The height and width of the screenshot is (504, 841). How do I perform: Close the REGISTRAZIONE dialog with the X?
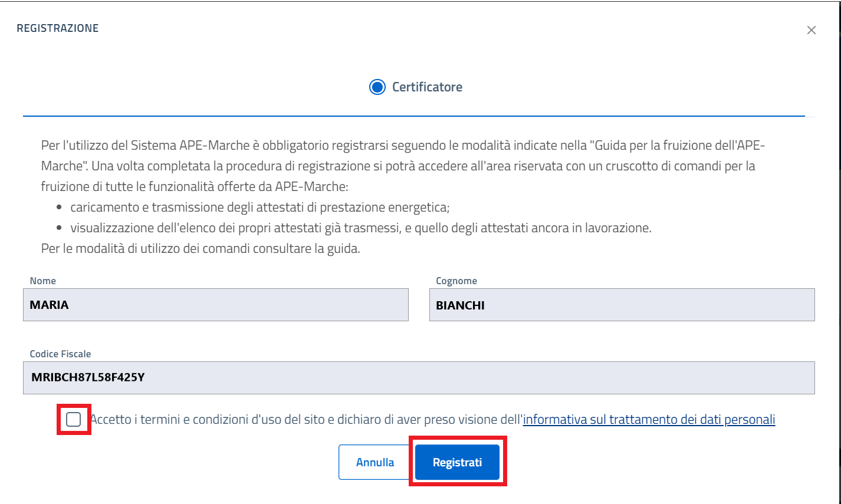(x=812, y=29)
